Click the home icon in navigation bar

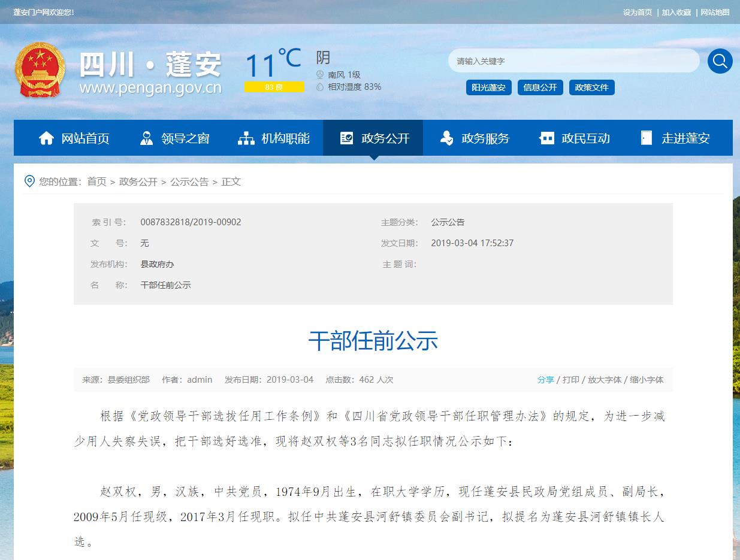click(x=46, y=138)
